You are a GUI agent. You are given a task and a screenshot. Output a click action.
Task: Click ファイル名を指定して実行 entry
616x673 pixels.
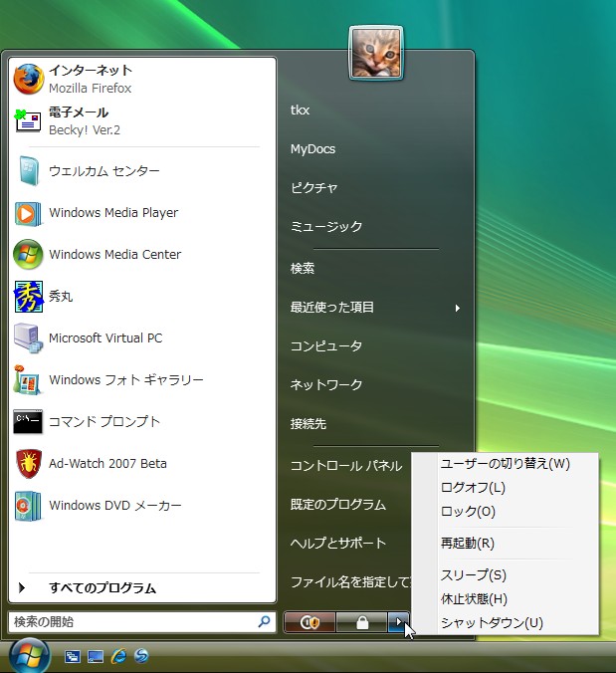coord(350,582)
